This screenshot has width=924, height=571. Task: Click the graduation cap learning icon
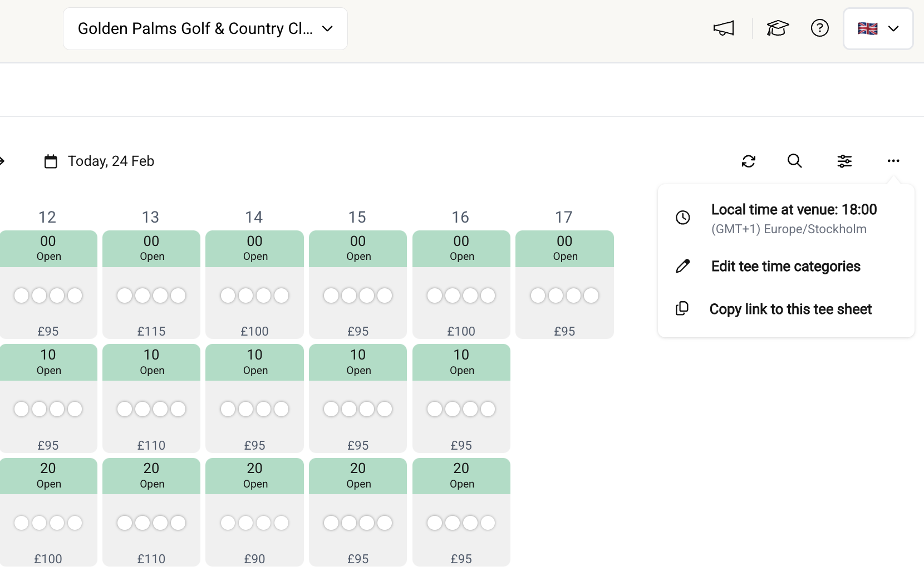tap(778, 28)
